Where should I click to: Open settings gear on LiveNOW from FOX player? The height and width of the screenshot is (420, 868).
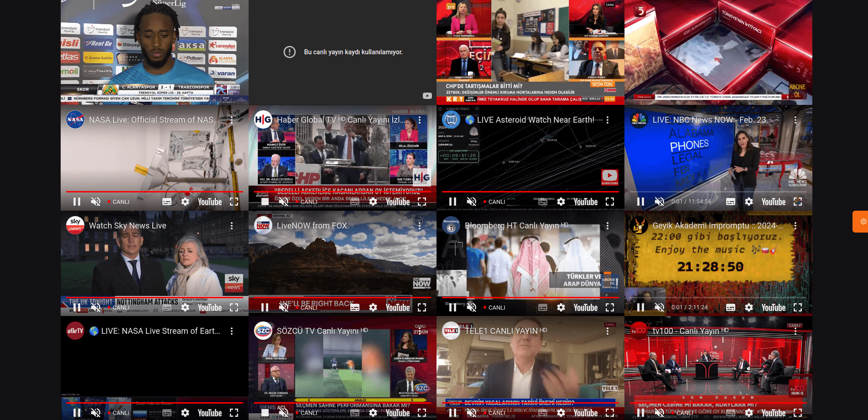point(373,307)
